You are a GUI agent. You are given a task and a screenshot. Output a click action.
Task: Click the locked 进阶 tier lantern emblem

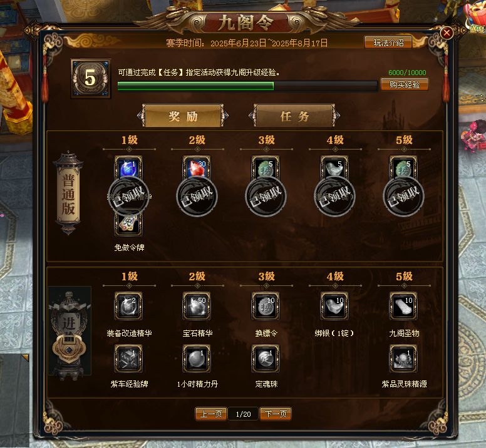[x=70, y=332]
